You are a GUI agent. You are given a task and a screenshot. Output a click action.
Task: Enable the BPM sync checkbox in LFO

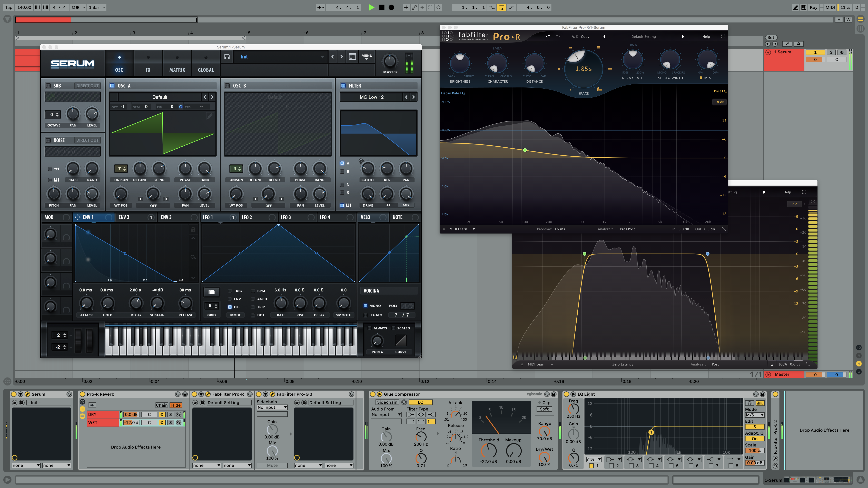tap(253, 291)
